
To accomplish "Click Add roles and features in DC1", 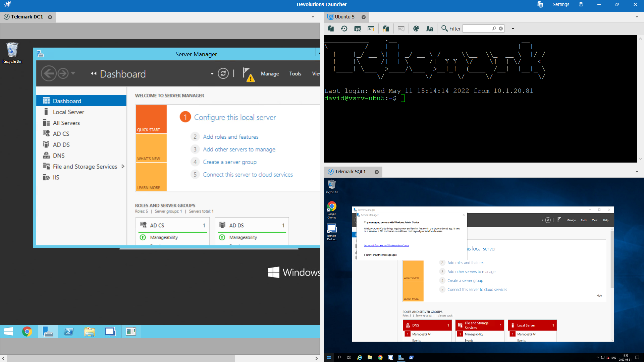I will coord(231,137).
